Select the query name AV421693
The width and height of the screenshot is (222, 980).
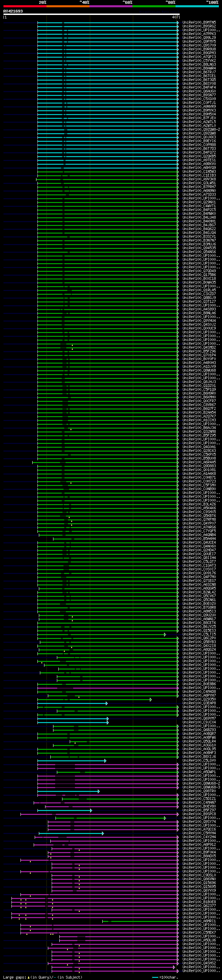[13, 11]
